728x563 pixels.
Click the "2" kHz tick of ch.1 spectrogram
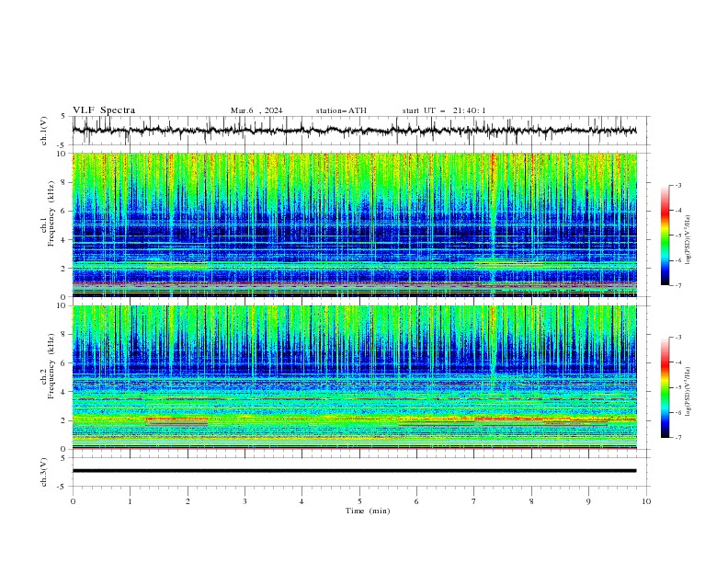click(x=65, y=269)
